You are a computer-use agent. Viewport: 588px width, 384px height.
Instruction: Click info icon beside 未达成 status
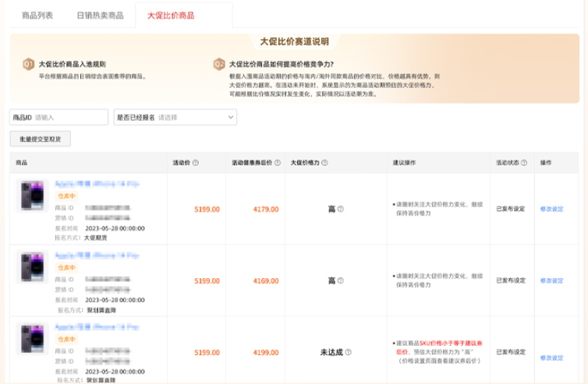(x=349, y=352)
